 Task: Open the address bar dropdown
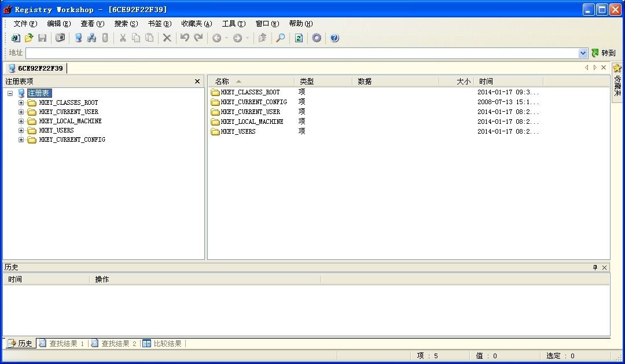click(583, 53)
